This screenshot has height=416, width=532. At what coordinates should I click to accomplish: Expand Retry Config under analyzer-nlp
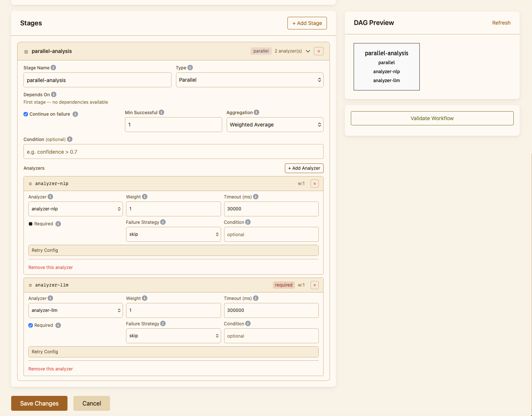[x=173, y=250]
